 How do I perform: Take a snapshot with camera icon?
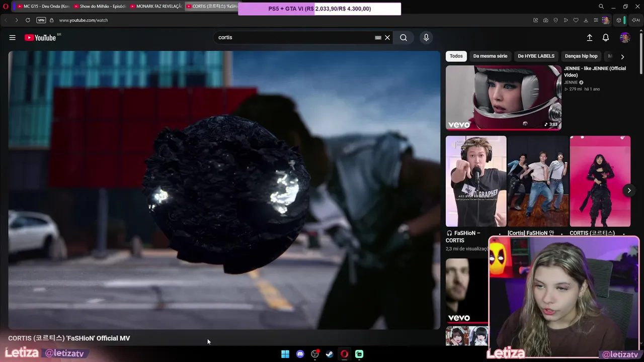[546, 20]
